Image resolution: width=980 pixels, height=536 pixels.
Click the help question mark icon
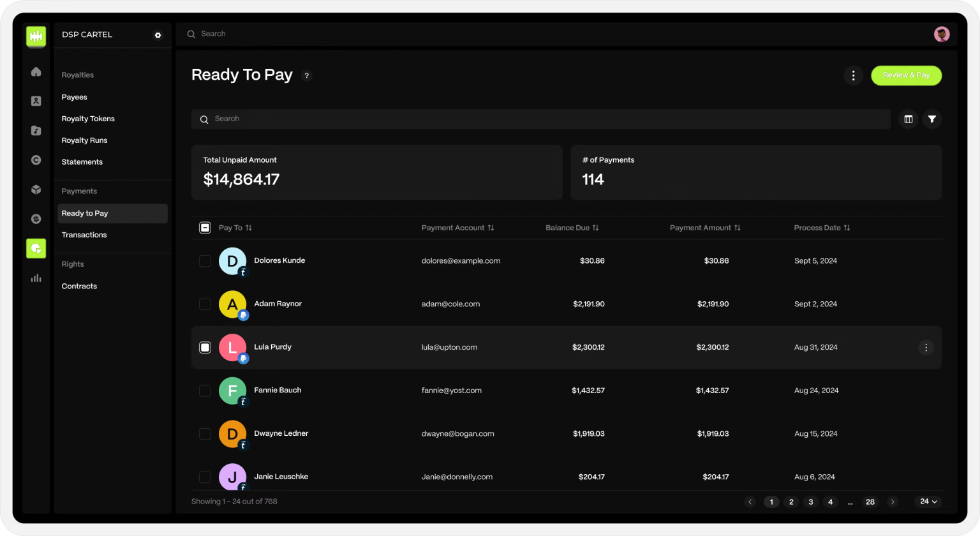(307, 75)
